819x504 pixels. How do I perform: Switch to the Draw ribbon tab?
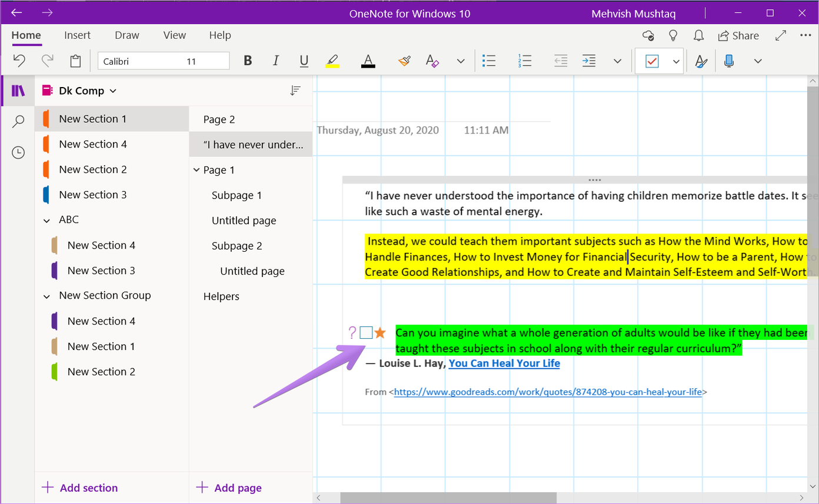point(126,35)
